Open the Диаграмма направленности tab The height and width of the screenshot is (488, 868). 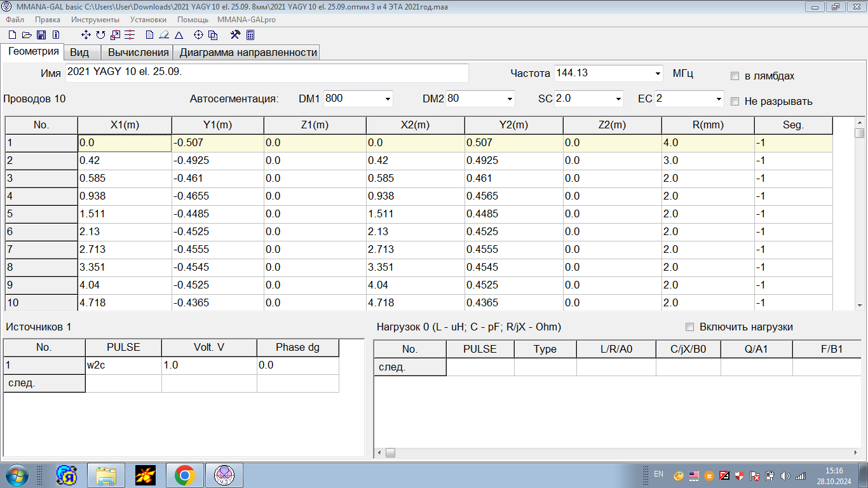[x=248, y=52]
